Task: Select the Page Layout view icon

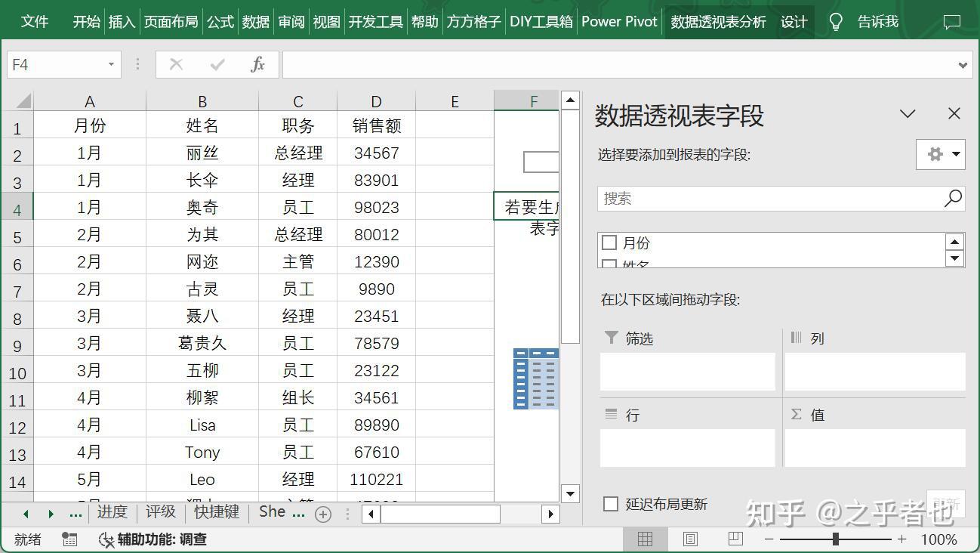Action: coord(689,539)
